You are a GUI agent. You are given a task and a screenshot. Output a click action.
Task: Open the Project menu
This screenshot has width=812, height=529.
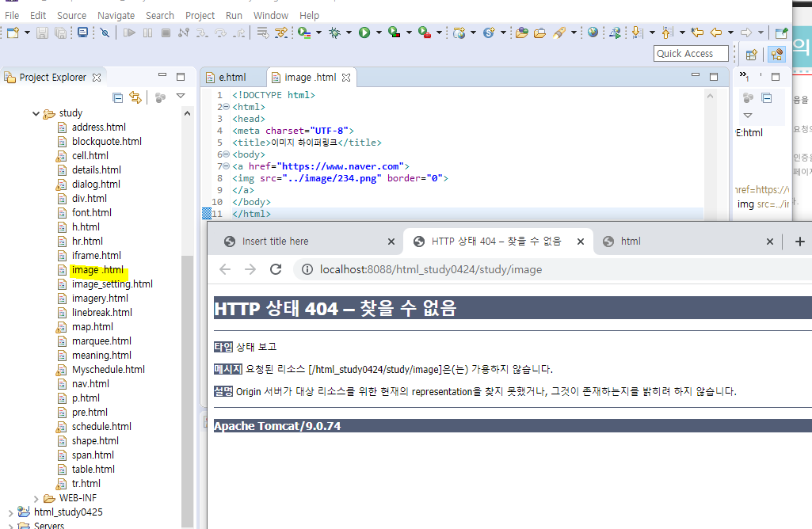200,16
